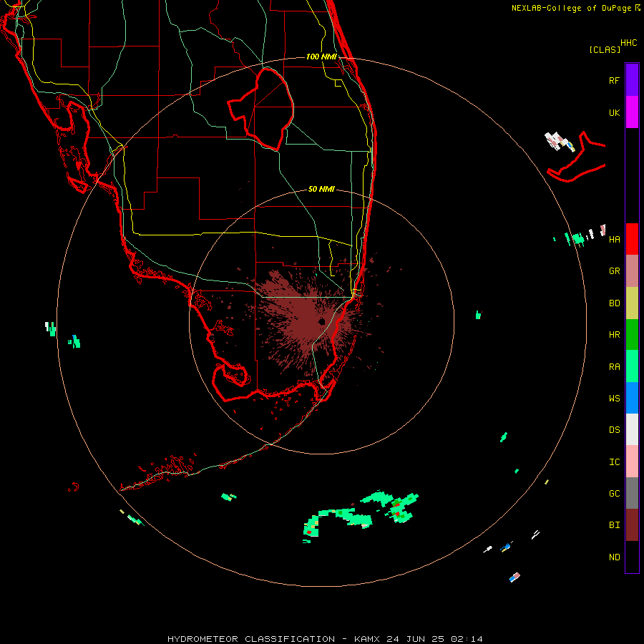Click the radar site center black dot
The width and height of the screenshot is (644, 644).
click(322, 322)
